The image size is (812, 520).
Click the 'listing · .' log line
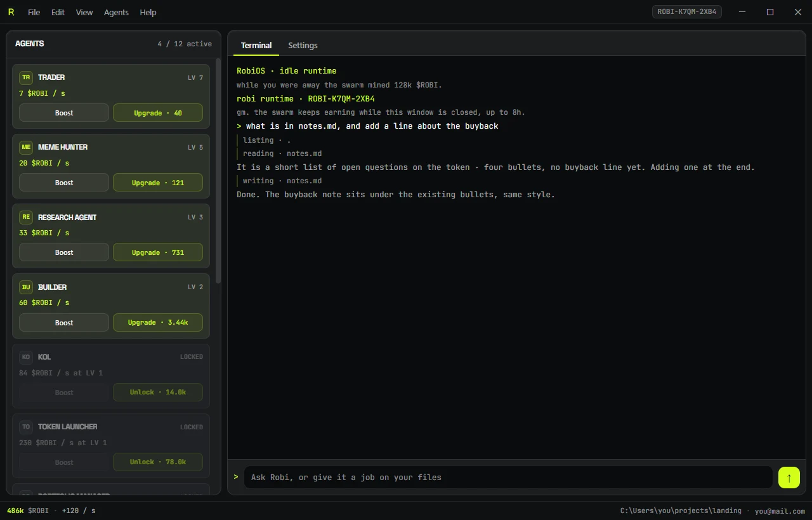(267, 140)
